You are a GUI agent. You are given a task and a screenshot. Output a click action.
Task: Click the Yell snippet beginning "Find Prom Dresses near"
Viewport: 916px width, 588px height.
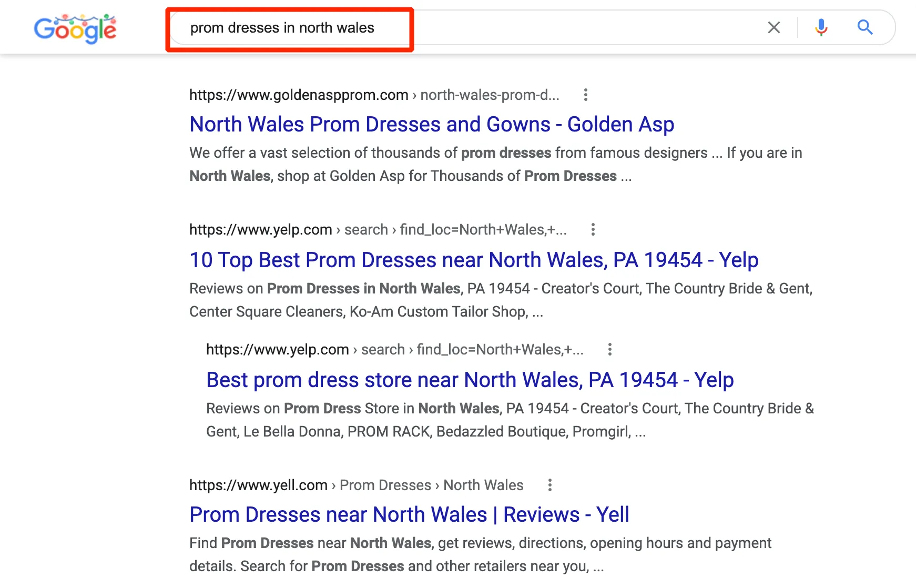click(480, 554)
